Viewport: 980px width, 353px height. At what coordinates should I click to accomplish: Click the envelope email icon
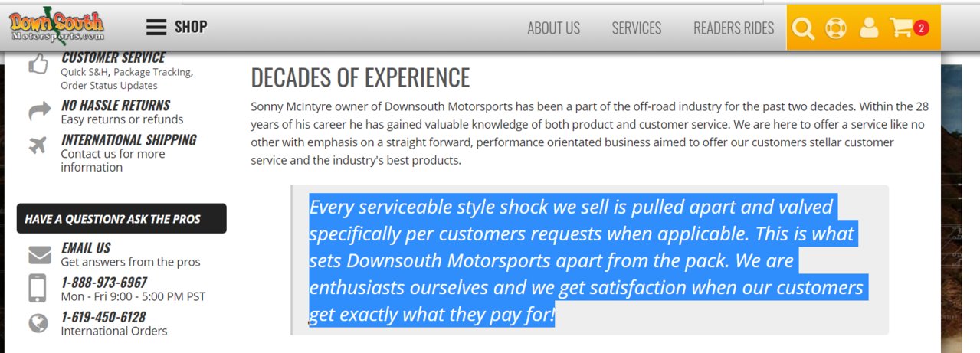39,255
